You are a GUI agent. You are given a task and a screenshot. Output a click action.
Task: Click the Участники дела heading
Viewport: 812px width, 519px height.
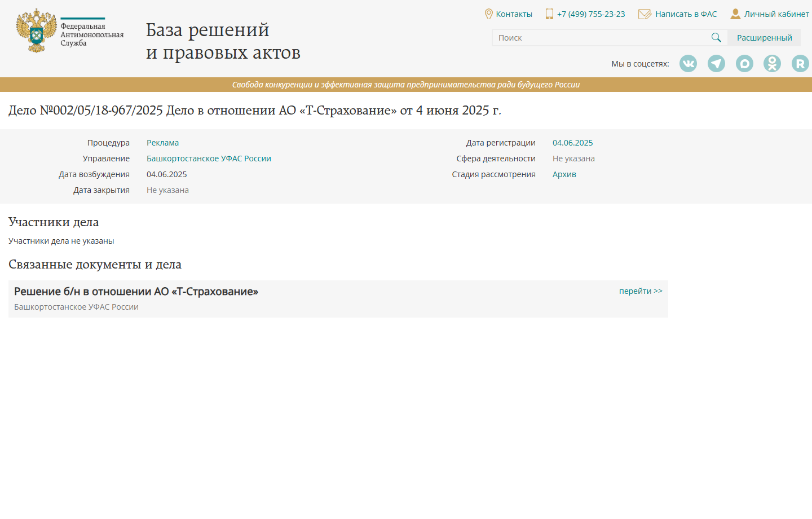point(54,222)
